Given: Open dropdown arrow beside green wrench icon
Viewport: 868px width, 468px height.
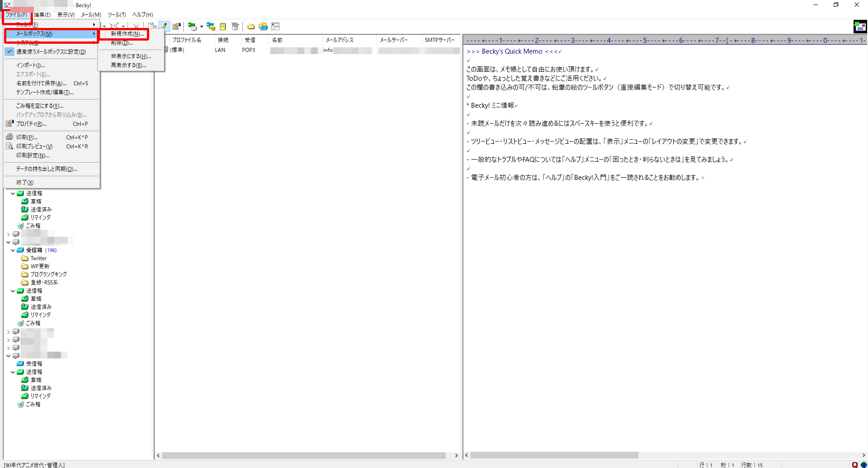Looking at the screenshot, I should coord(201,27).
